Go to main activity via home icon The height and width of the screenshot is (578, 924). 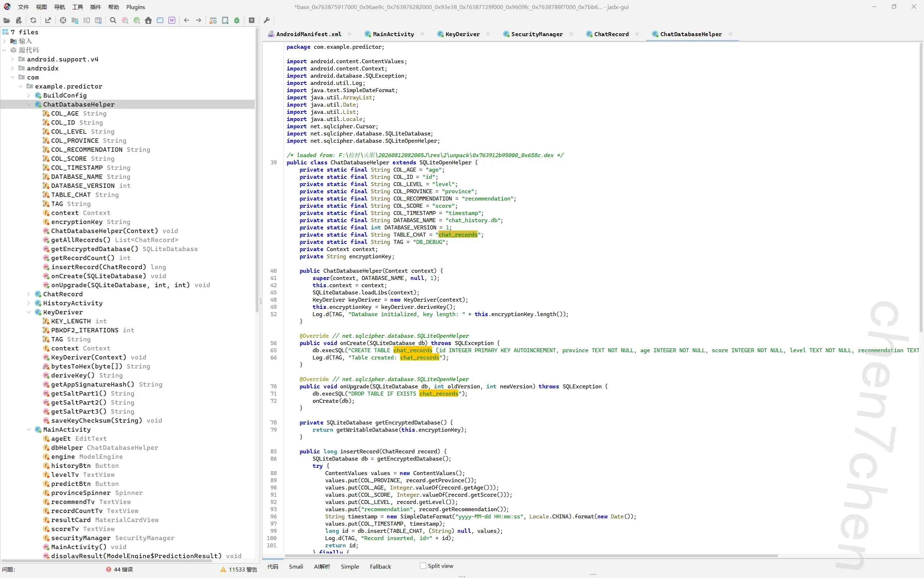tap(148, 20)
